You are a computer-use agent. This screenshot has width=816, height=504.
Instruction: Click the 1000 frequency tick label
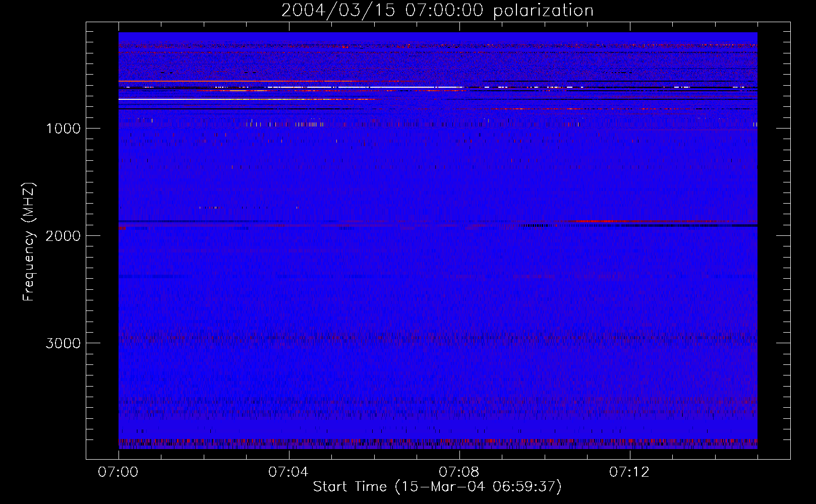tap(63, 129)
